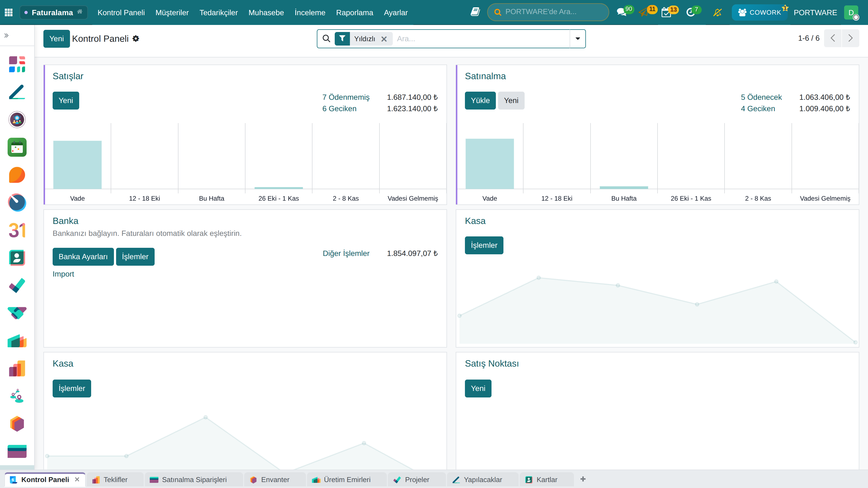Click Yükle button in Satınalma card
This screenshot has width=868, height=488.
click(x=480, y=100)
